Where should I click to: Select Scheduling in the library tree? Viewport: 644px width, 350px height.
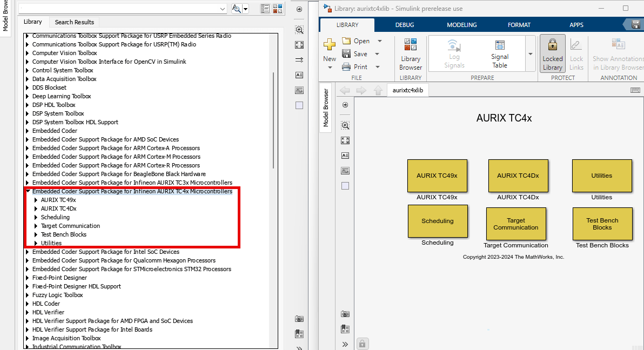point(55,217)
